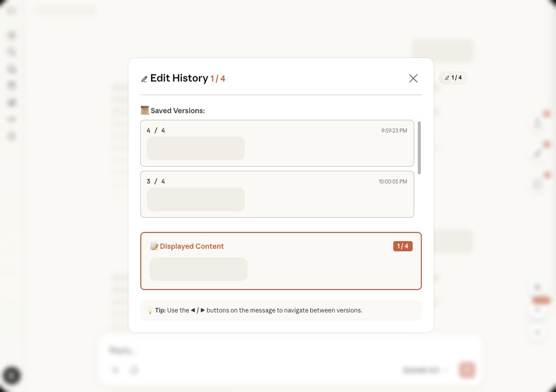
Task: Click the scroll icon next to Saved Versions
Action: pos(145,111)
